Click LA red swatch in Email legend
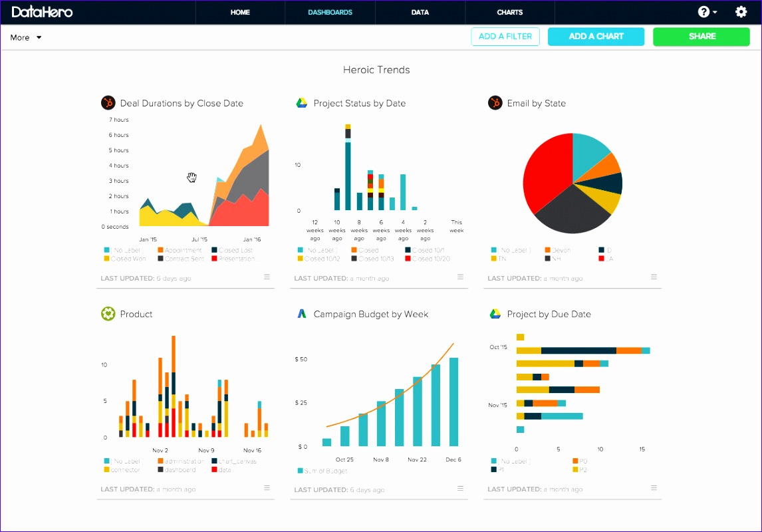The image size is (762, 532). pyautogui.click(x=601, y=259)
